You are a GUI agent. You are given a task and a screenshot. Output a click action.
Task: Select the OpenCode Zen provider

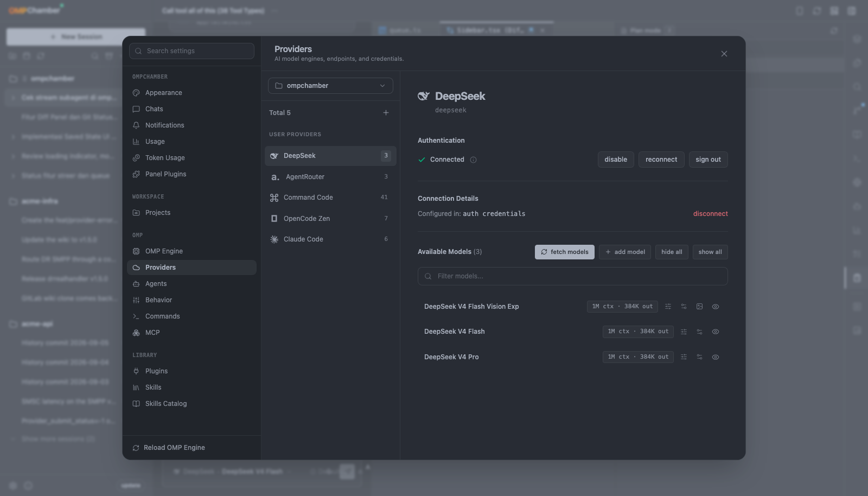tap(330, 219)
